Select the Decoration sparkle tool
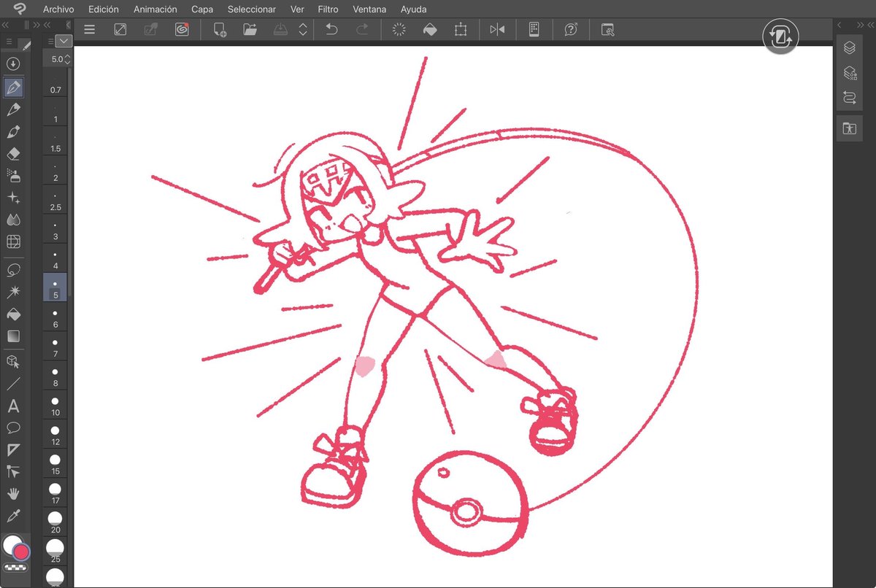 13,198
